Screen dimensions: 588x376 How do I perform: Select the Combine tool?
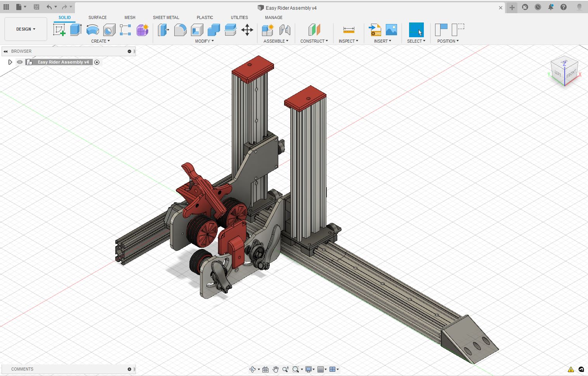tap(214, 30)
